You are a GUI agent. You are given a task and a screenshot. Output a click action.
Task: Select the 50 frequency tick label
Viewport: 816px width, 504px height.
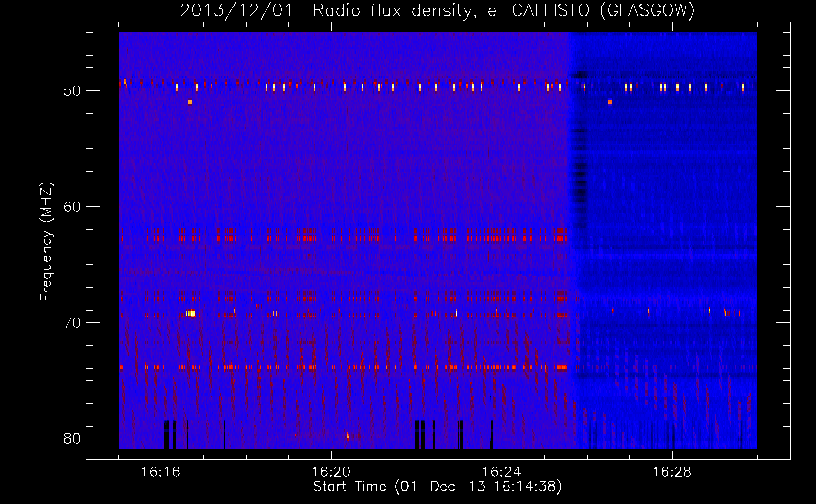[x=72, y=91]
